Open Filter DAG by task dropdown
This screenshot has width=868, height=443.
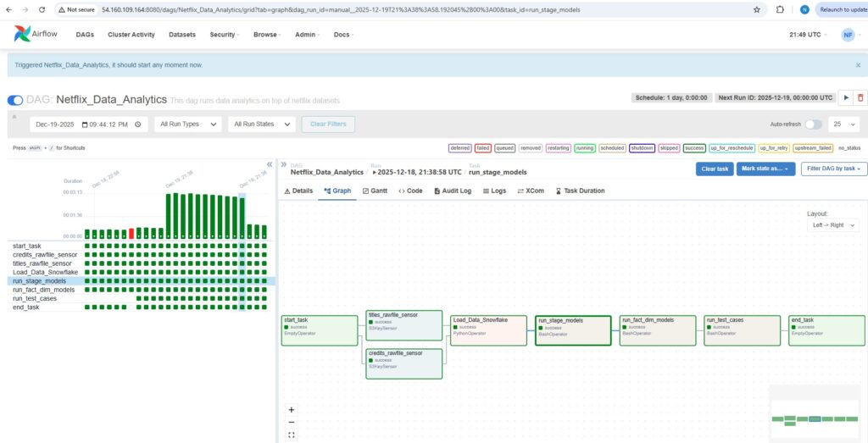[x=834, y=169]
